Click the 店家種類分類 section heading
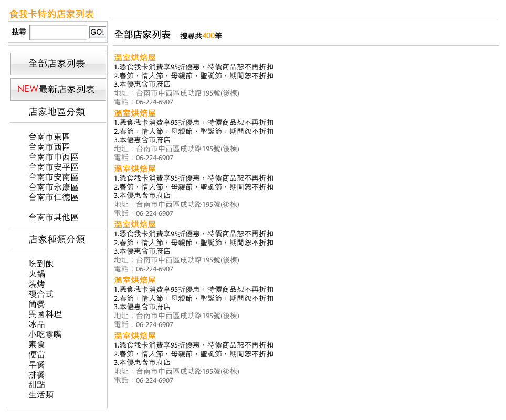506x420 pixels. click(x=57, y=239)
